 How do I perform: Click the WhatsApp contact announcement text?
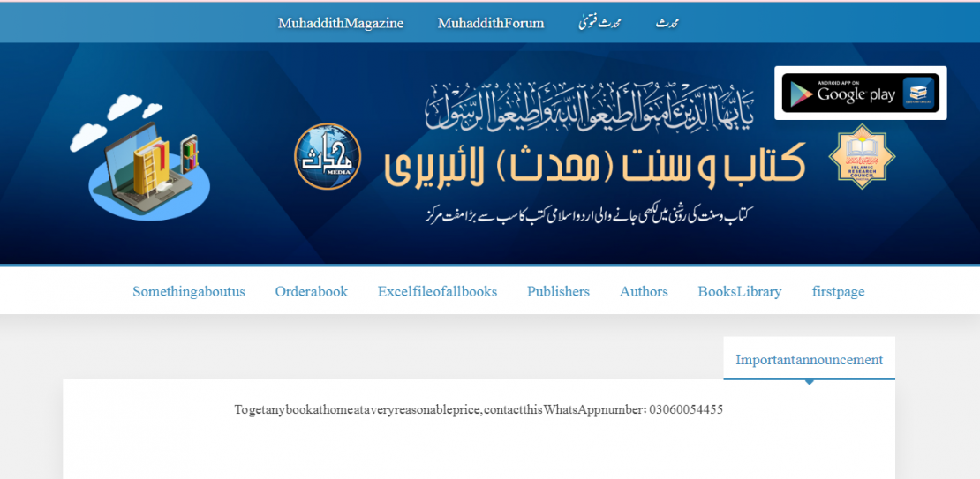[x=479, y=409]
